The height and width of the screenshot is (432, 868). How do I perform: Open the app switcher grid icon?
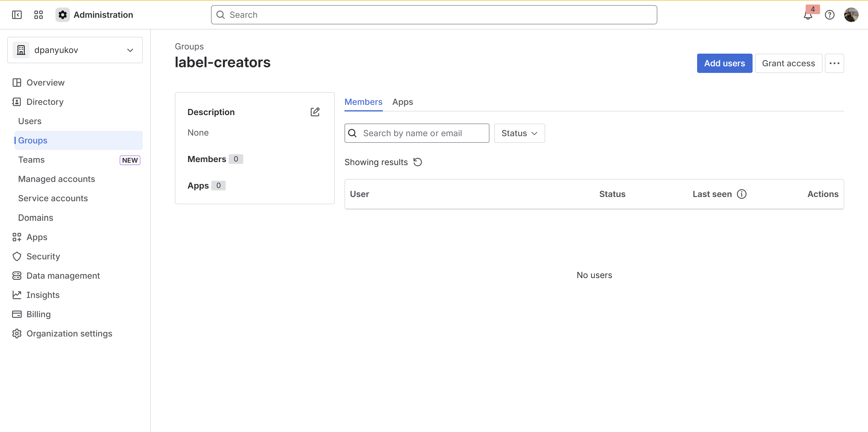click(38, 15)
